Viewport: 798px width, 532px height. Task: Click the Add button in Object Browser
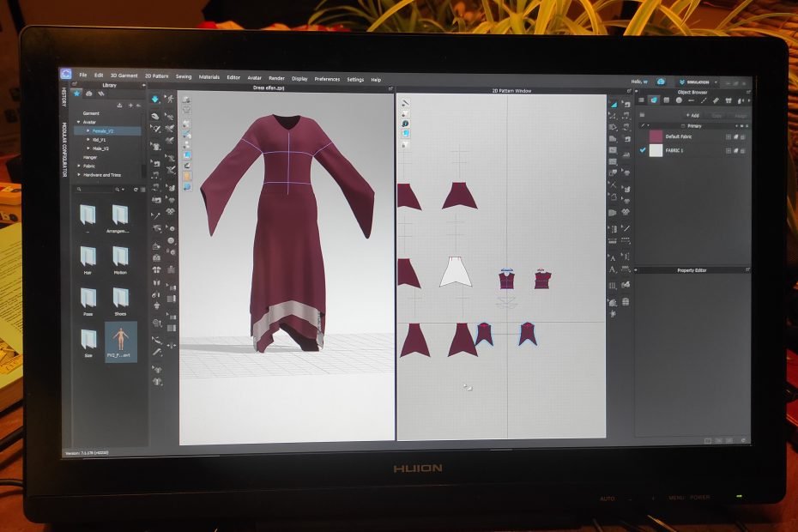click(x=692, y=115)
